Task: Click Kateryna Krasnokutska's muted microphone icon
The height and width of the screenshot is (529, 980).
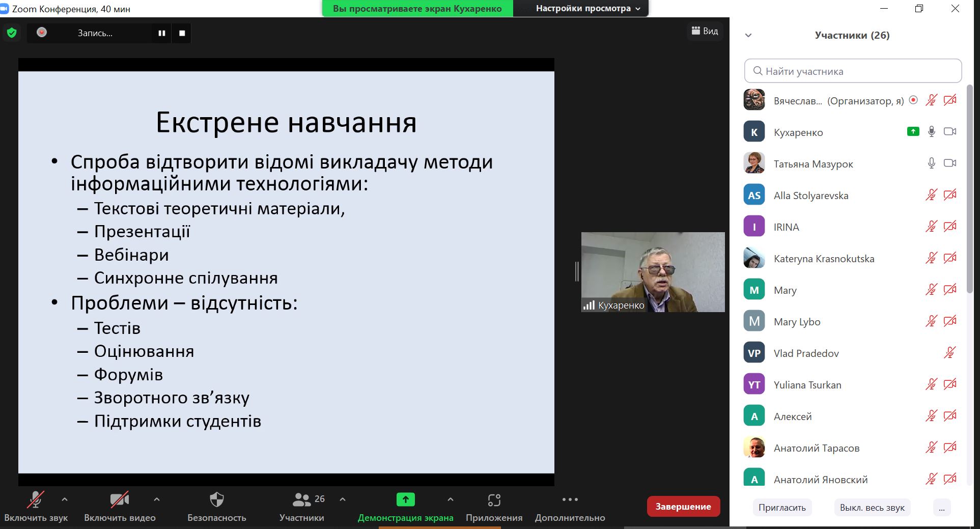Action: pyautogui.click(x=931, y=258)
